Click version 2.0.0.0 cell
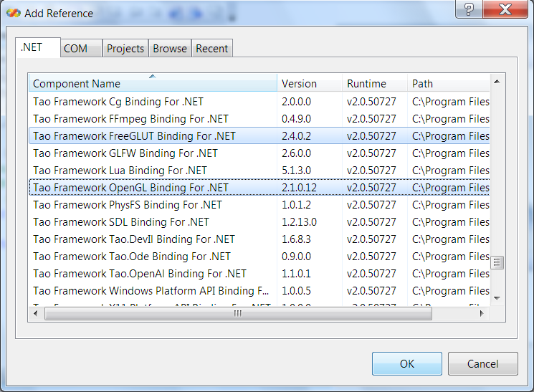This screenshot has width=534, height=392. tap(296, 102)
